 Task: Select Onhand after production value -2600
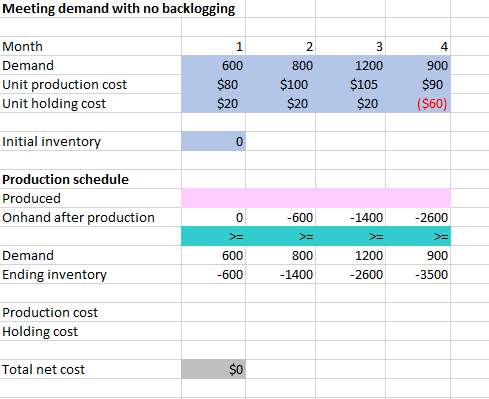(x=418, y=217)
